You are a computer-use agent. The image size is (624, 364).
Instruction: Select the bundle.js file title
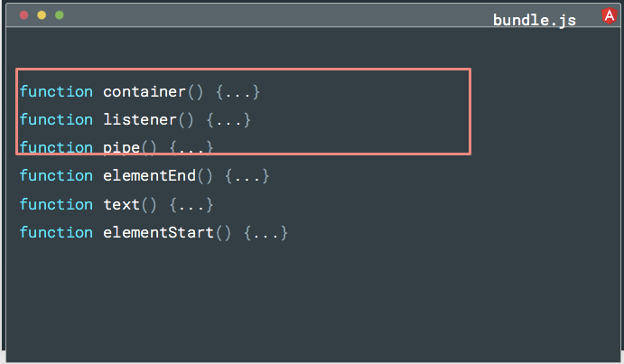534,20
